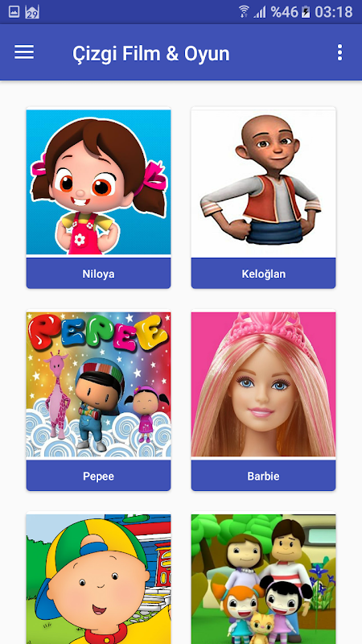Tap the %46 battery percentage text

point(284,12)
